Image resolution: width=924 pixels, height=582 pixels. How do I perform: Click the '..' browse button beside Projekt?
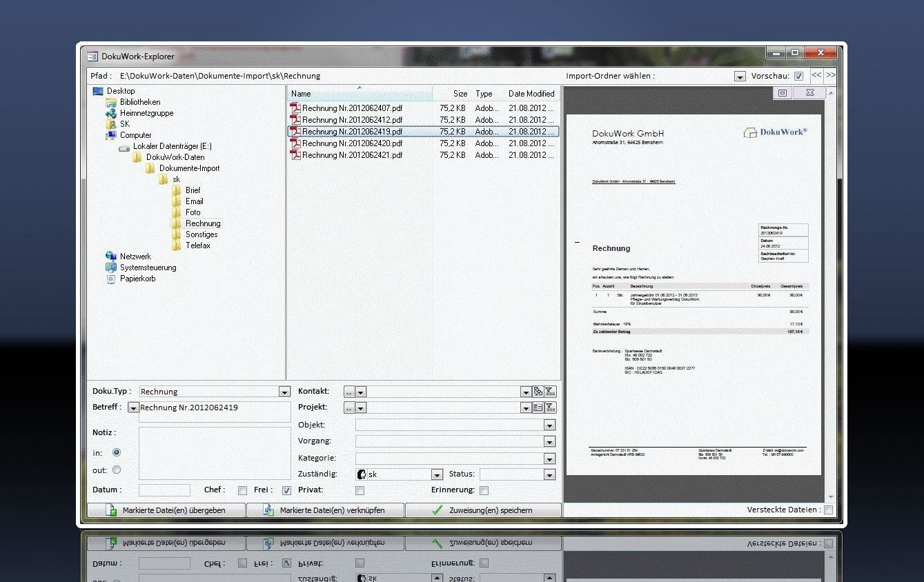click(349, 408)
